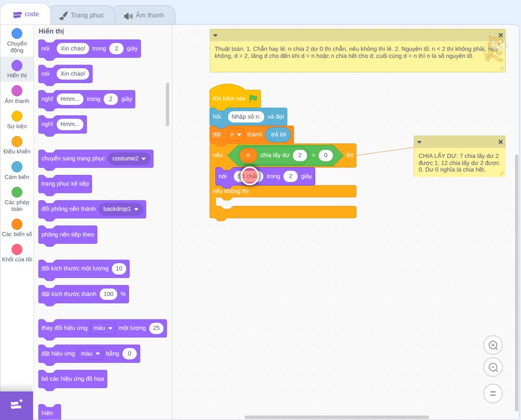
Task: Click the add extension button
Action: coord(17,405)
